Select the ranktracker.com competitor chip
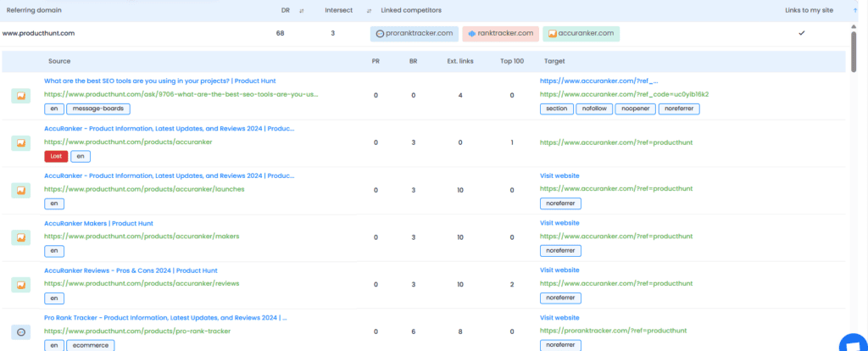The height and width of the screenshot is (351, 868). pyautogui.click(x=500, y=34)
